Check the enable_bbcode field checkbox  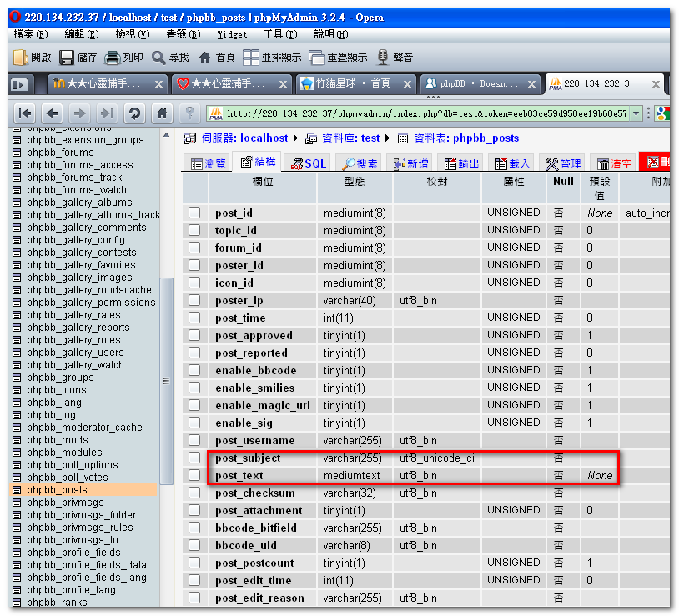pos(194,370)
